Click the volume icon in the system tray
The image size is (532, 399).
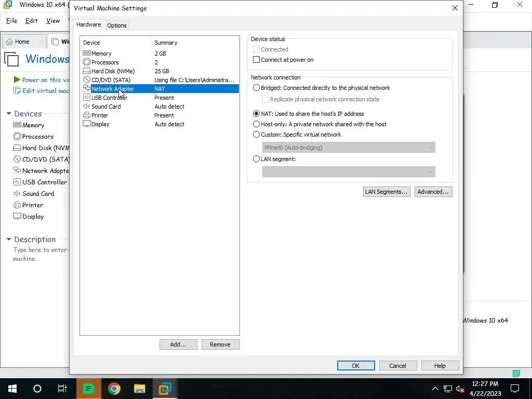(x=460, y=389)
